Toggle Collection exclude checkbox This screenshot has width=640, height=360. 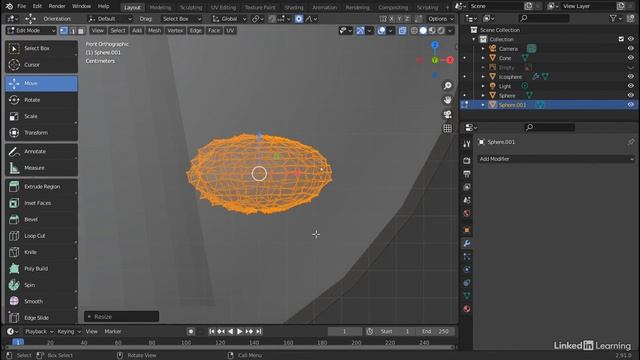click(621, 39)
